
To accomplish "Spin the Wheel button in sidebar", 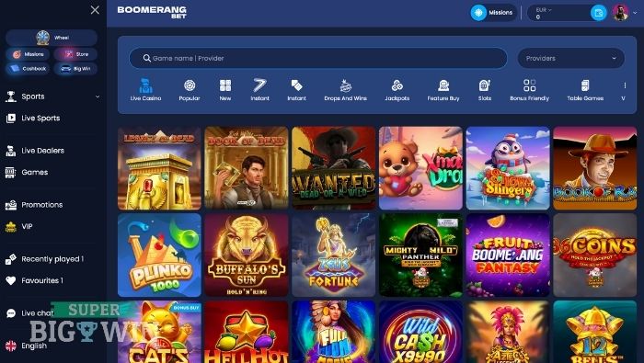I will 52,38.
